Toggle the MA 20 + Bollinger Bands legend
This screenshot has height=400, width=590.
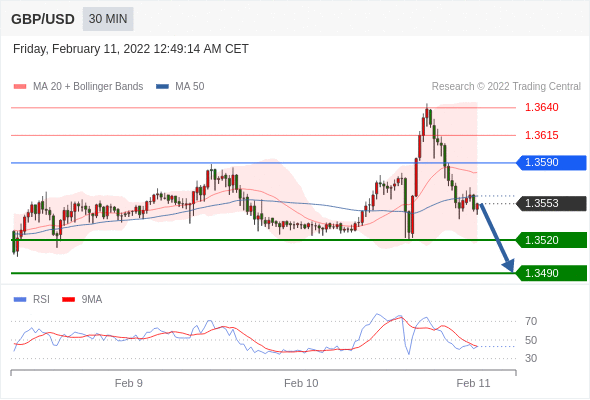coord(78,87)
